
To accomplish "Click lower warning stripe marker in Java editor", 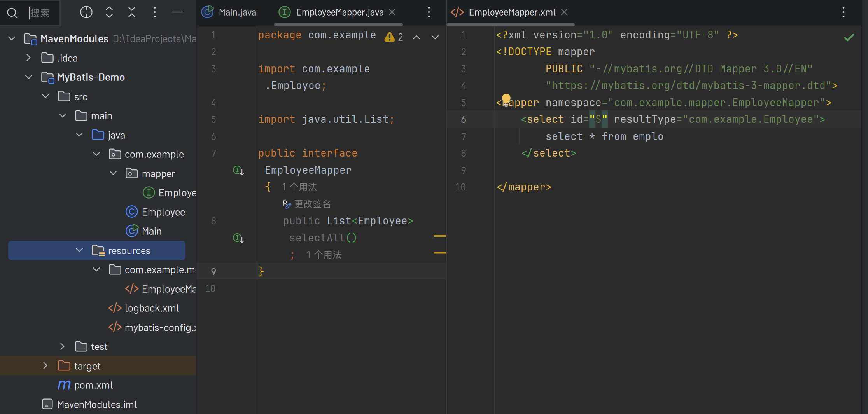I will pyautogui.click(x=440, y=253).
